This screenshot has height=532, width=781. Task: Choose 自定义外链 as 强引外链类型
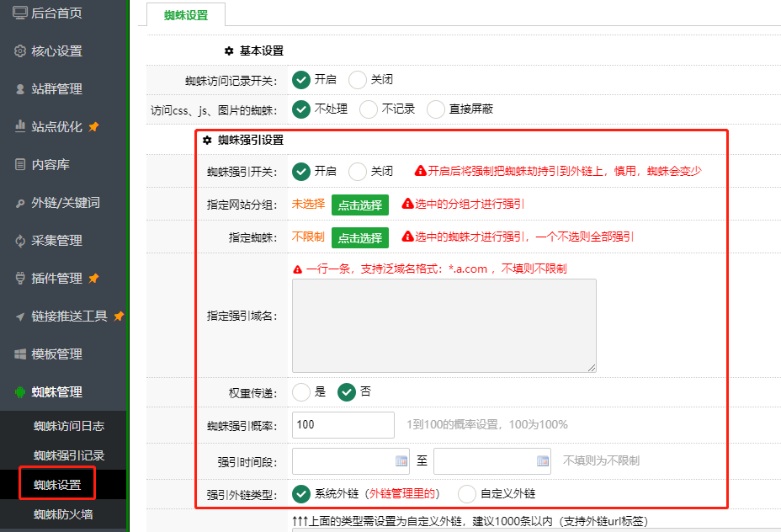467,494
